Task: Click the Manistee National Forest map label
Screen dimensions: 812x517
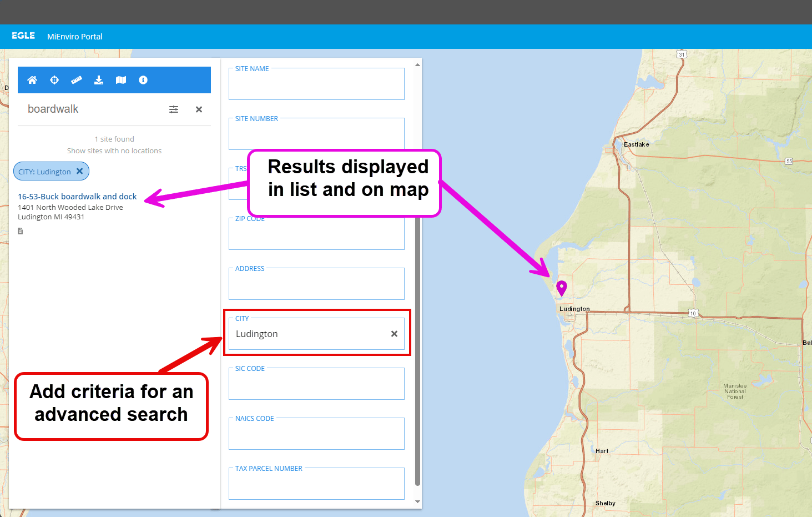Action: 735,391
